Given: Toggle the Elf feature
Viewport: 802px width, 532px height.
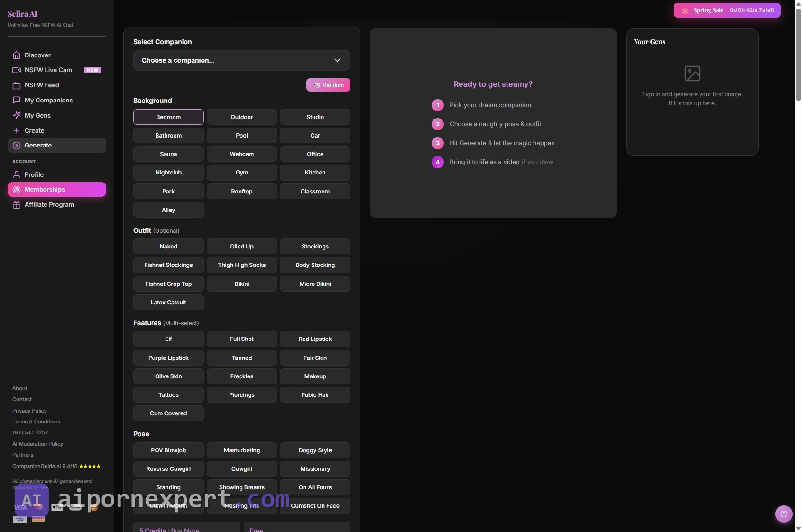Looking at the screenshot, I should tap(168, 339).
